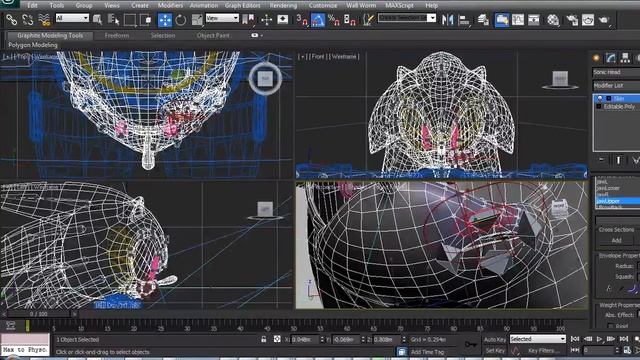Toggle the Selection Lock padlock icon
The width and height of the screenshot is (640, 360).
(x=264, y=339)
